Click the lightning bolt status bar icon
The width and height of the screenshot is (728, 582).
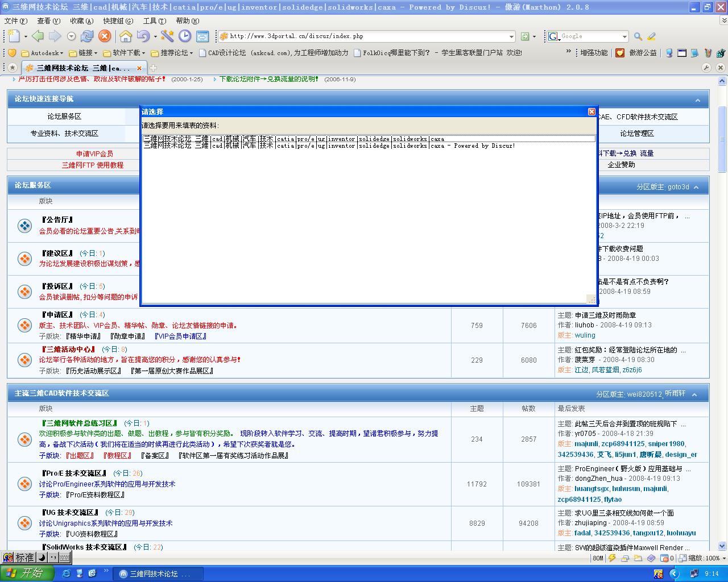pyautogui.click(x=612, y=558)
